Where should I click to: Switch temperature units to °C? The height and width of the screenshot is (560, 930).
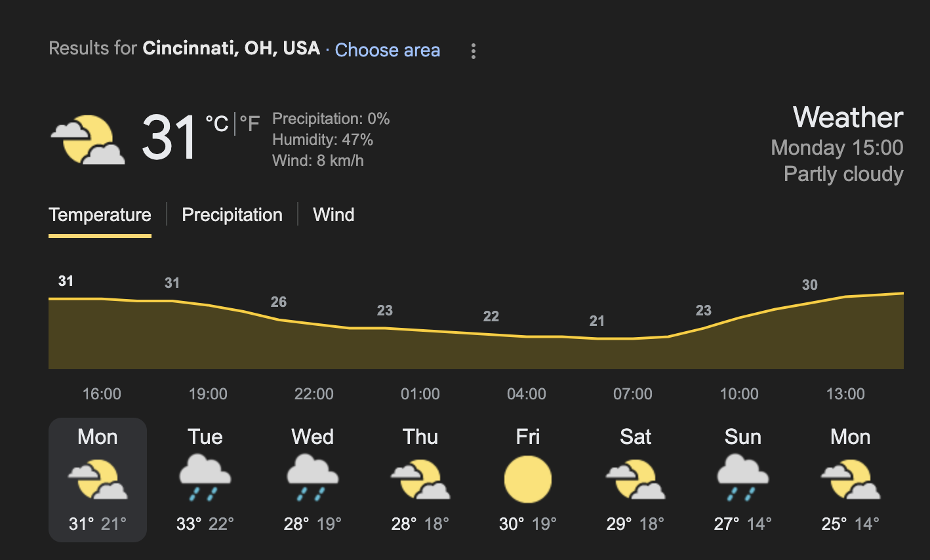coord(217,123)
